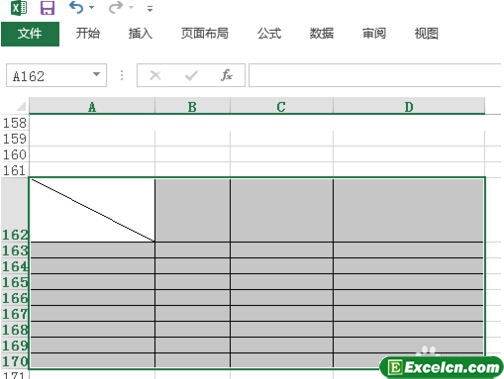The height and width of the screenshot is (379, 504).
Task: Click the redo arrow icon
Action: click(116, 7)
